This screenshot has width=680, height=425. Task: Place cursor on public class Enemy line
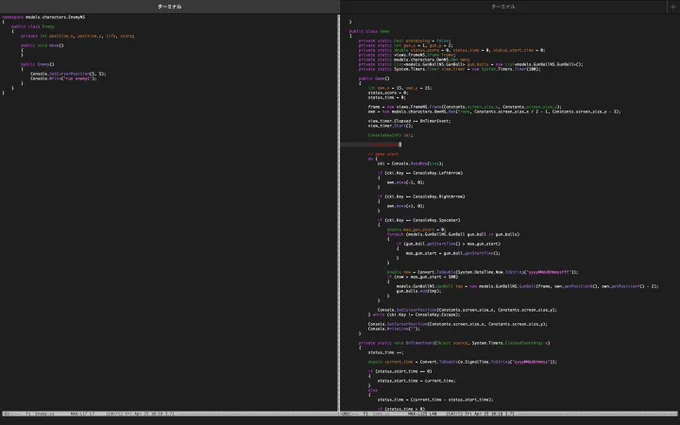pos(33,26)
